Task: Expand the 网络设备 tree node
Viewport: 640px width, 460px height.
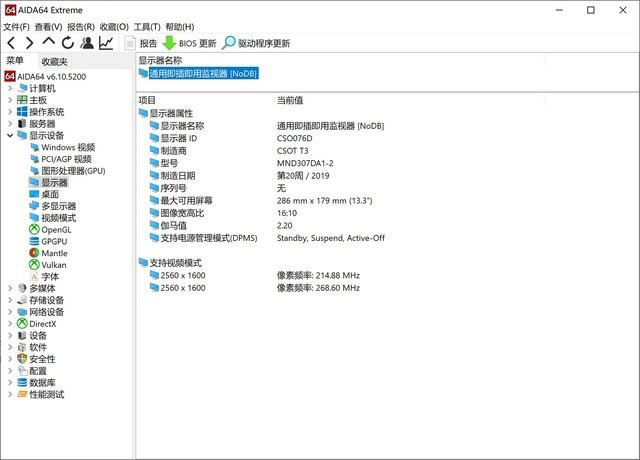Action: [10, 312]
